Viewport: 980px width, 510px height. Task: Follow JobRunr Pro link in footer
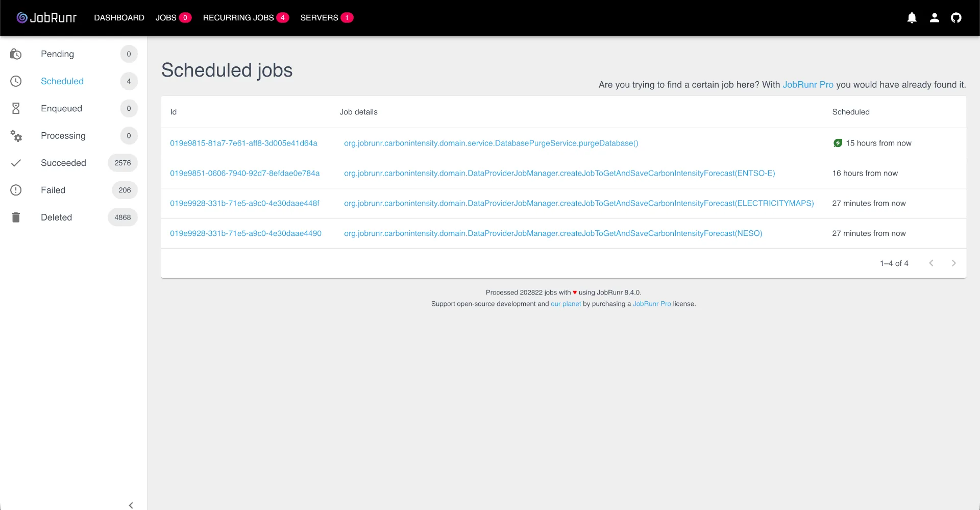pyautogui.click(x=652, y=304)
